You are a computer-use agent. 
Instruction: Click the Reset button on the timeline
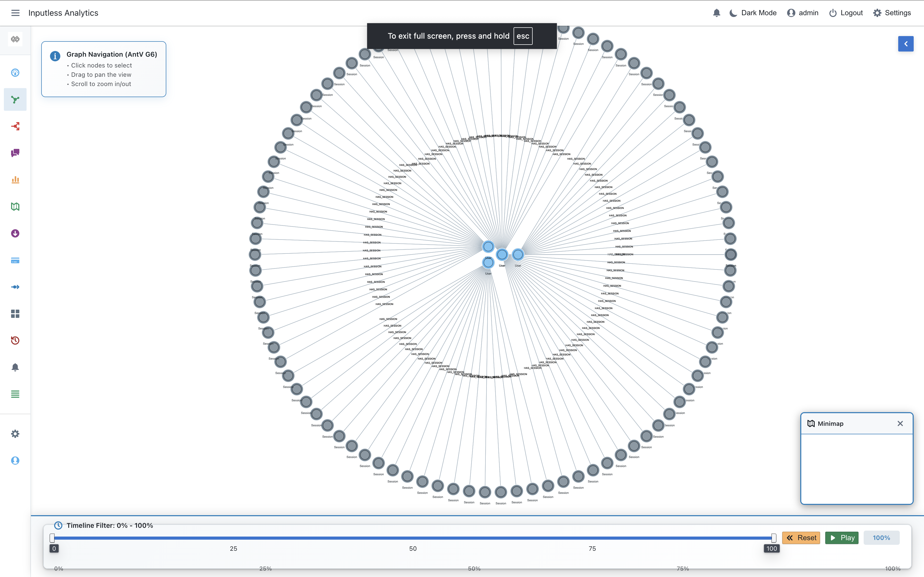click(x=801, y=537)
